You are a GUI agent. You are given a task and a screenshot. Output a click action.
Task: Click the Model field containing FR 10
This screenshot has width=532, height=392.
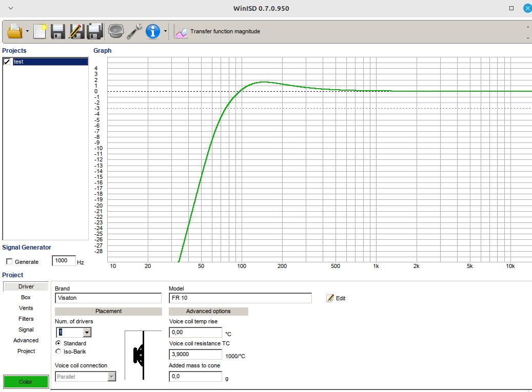pos(240,298)
